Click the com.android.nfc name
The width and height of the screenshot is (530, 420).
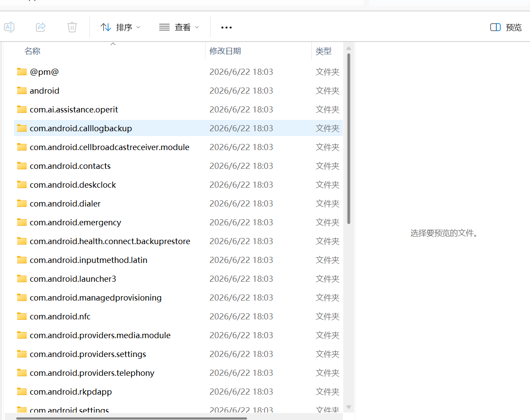(60, 316)
